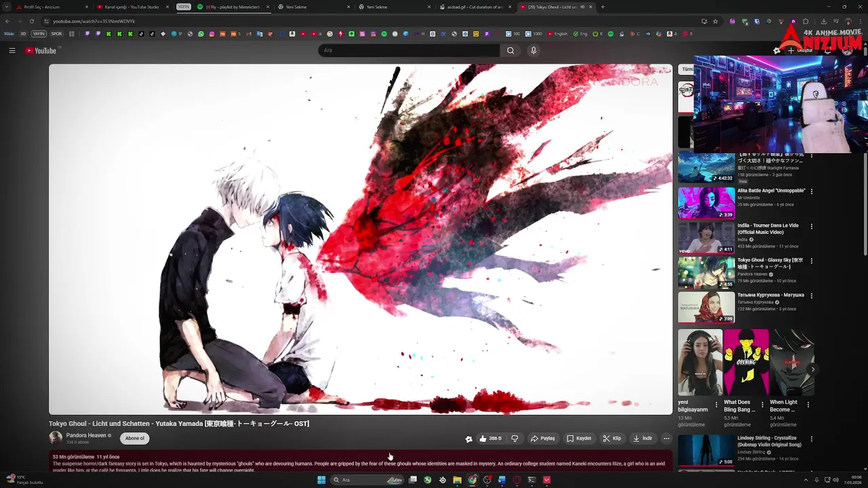Save video using Kaydet button
The height and width of the screenshot is (488, 868).
[579, 439]
